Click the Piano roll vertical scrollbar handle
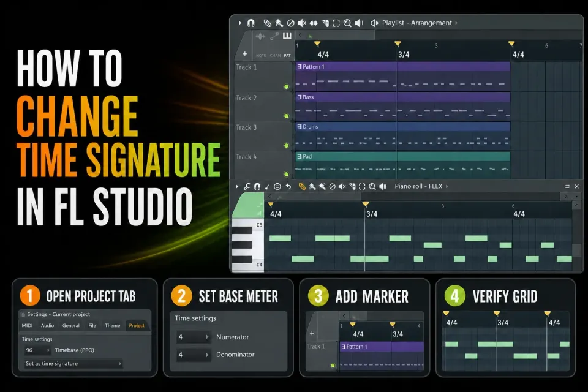588x392 pixels. point(577,250)
